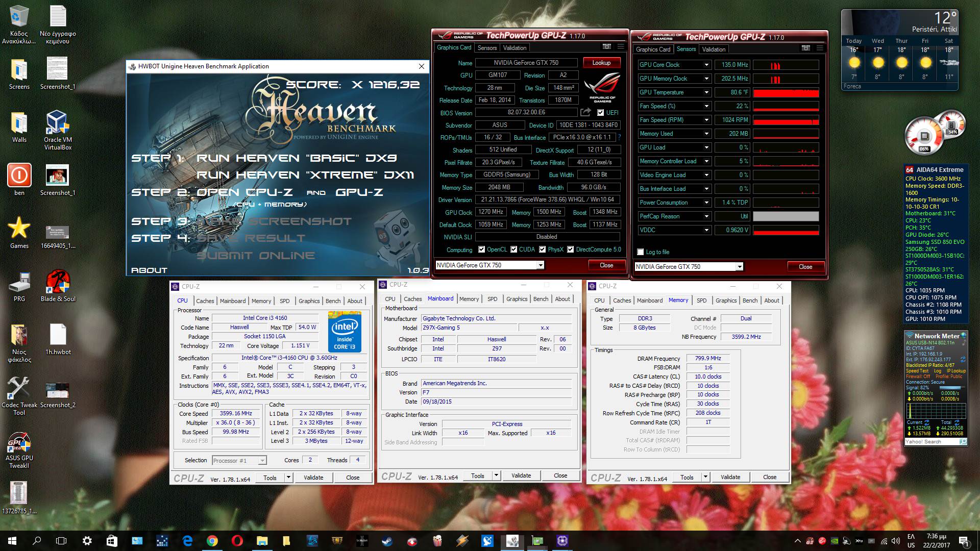The width and height of the screenshot is (980, 551).
Task: Open Tools dropdown arrow in CPU-Z Memory window
Action: pos(705,478)
